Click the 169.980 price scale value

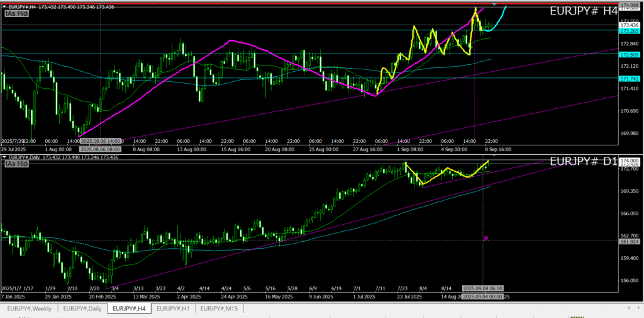pyautogui.click(x=629, y=133)
